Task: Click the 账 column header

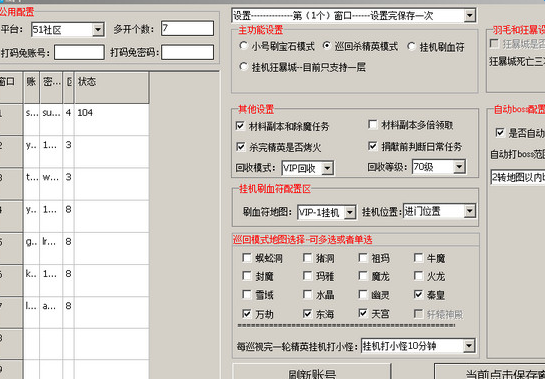Action: point(32,88)
